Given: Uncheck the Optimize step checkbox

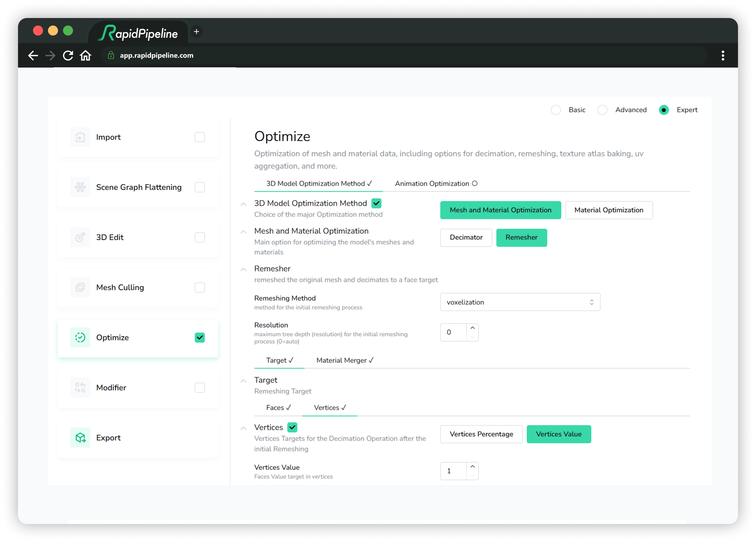Looking at the screenshot, I should coord(200,337).
